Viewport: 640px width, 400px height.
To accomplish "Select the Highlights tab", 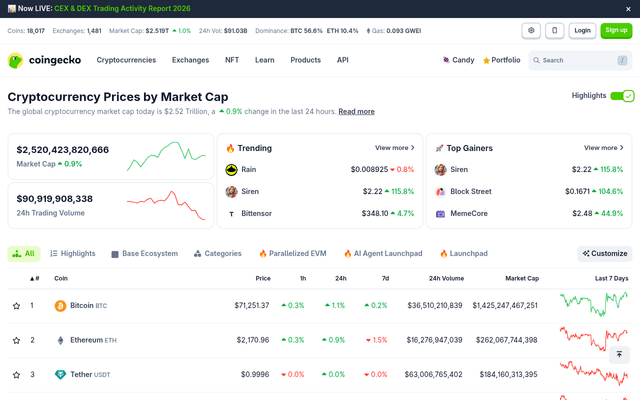I will point(73,254).
